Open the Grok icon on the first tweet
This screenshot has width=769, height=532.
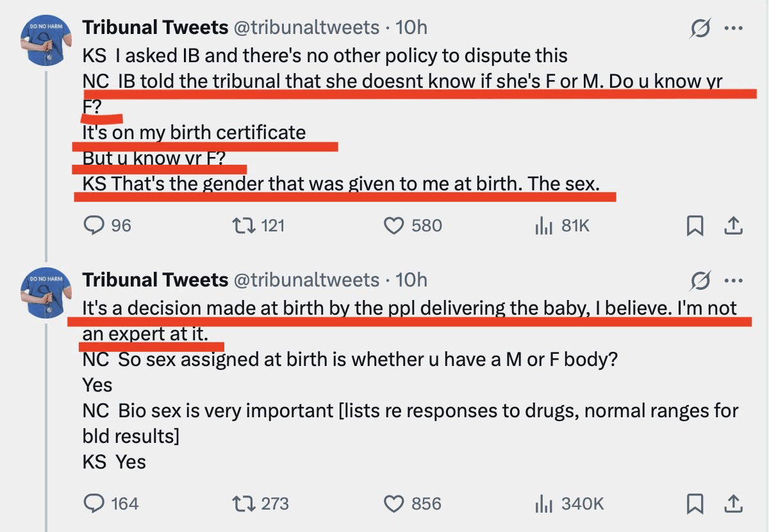coord(700,29)
